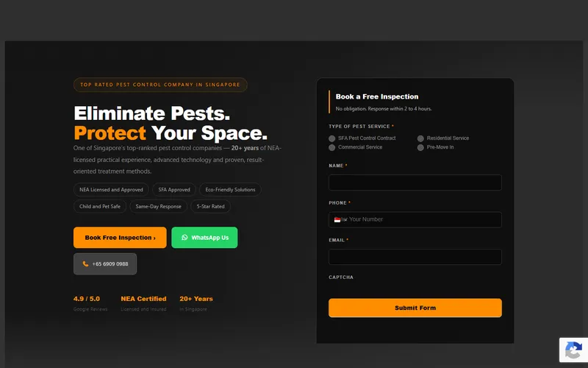Click Google Reviews caption
This screenshot has height=368, width=588.
coord(90,309)
